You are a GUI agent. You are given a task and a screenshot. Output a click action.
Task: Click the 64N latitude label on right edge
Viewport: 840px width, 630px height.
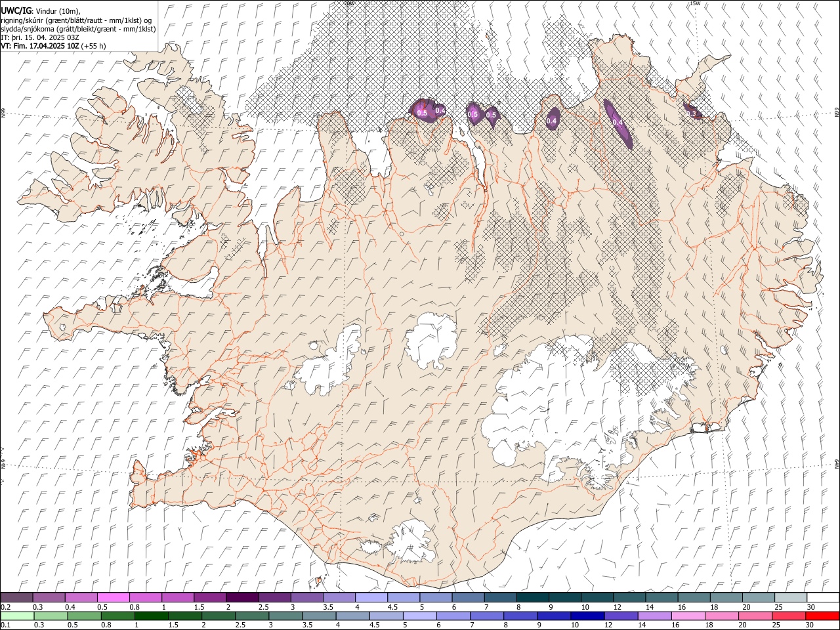[x=836, y=463]
